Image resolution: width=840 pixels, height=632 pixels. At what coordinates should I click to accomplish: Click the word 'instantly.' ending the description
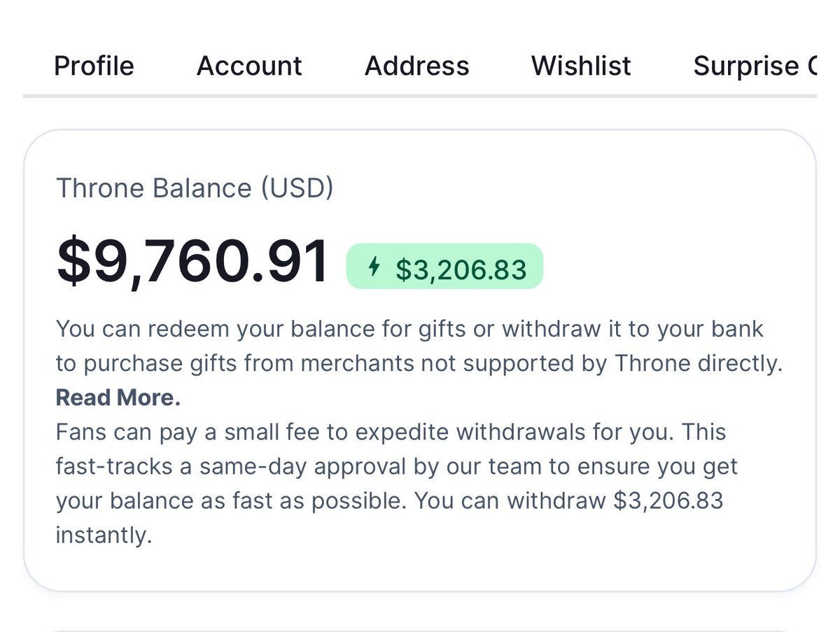pyautogui.click(x=104, y=535)
